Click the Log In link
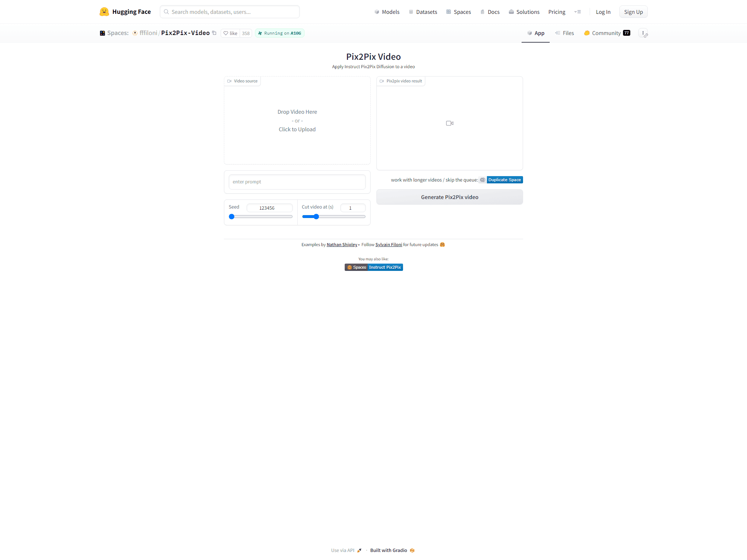 (603, 12)
